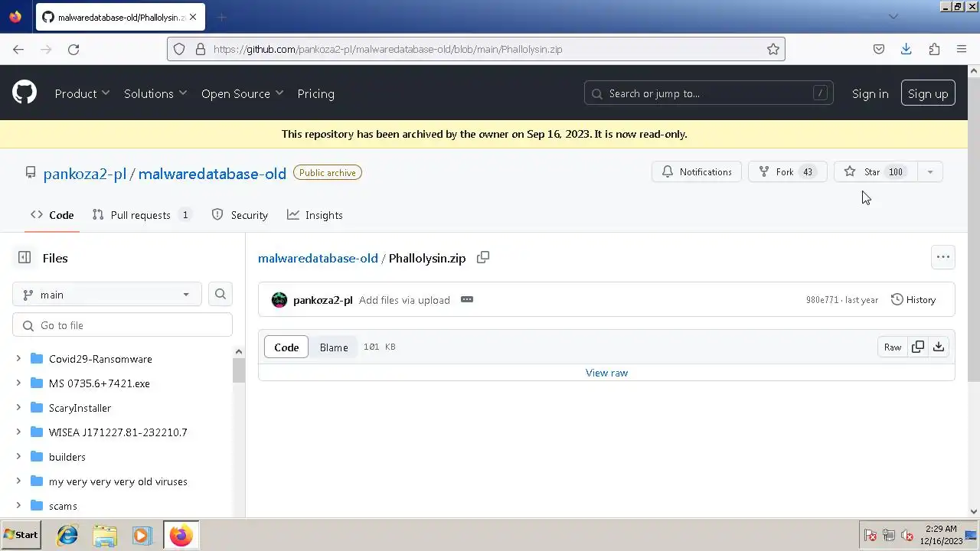Open the Pull requests tab
This screenshot has width=980, height=551.
[142, 215]
